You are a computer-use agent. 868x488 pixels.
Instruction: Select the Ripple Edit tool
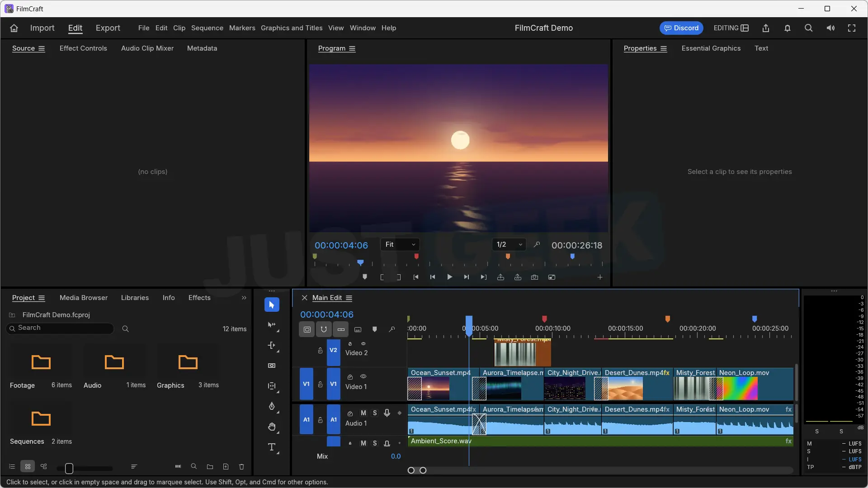272,346
